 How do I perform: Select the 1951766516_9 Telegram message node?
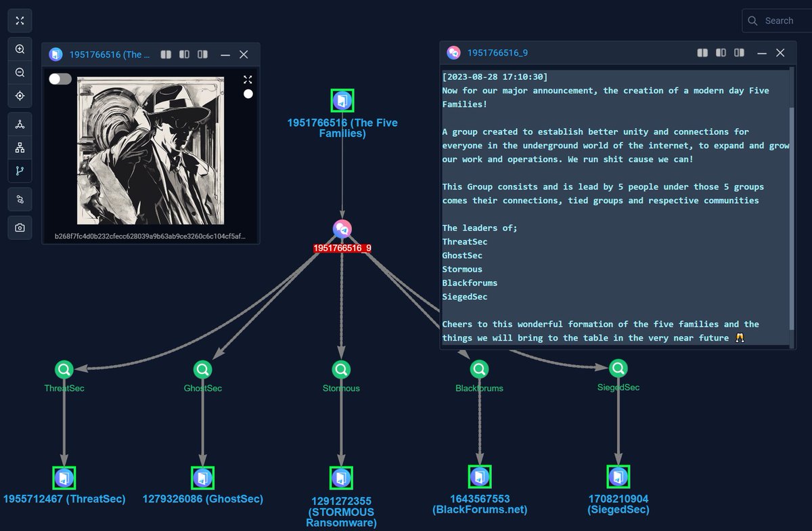point(342,229)
